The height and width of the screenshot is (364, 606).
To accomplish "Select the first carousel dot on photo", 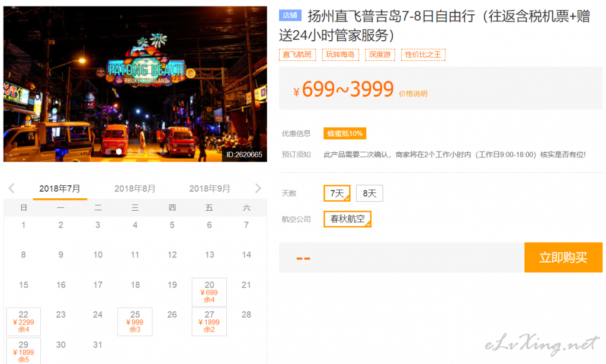I will (x=108, y=152).
